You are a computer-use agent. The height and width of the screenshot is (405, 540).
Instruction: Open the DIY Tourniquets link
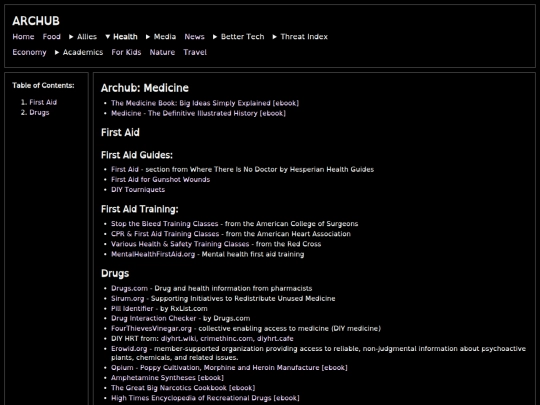coord(138,190)
